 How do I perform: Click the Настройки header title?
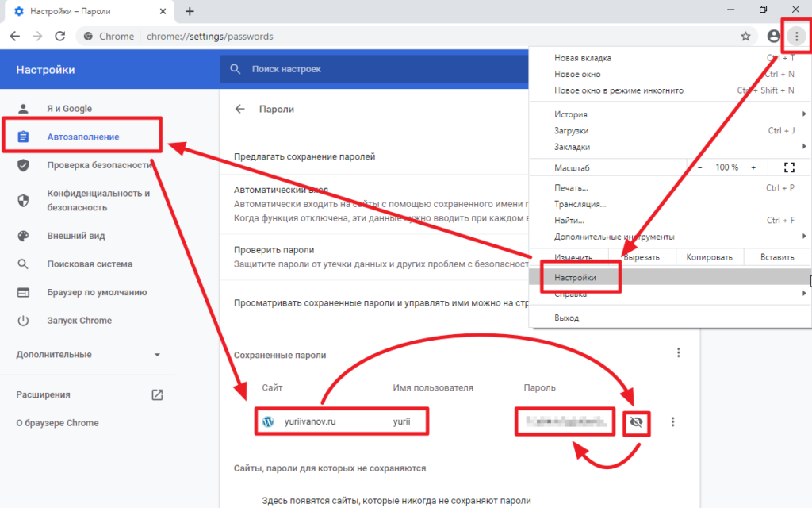point(45,70)
